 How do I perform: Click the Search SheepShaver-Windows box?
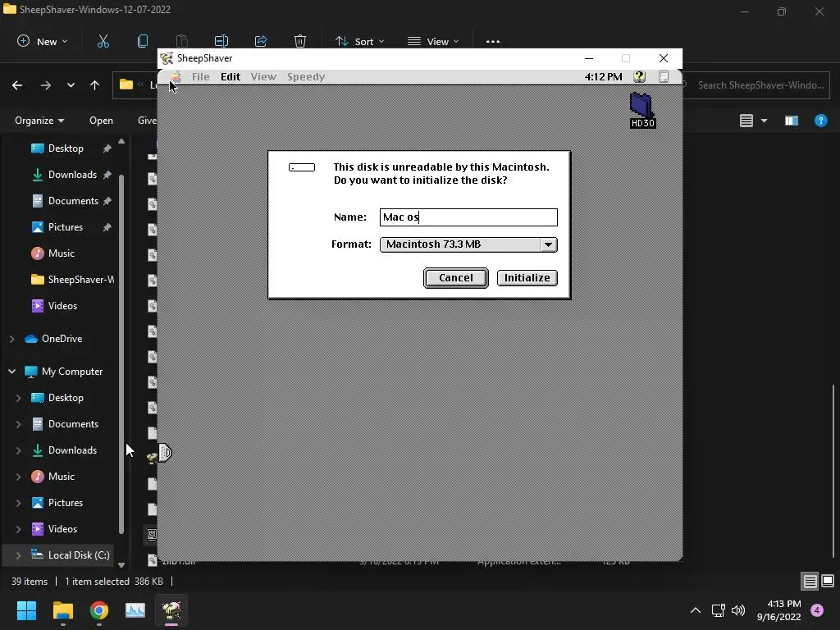(756, 85)
